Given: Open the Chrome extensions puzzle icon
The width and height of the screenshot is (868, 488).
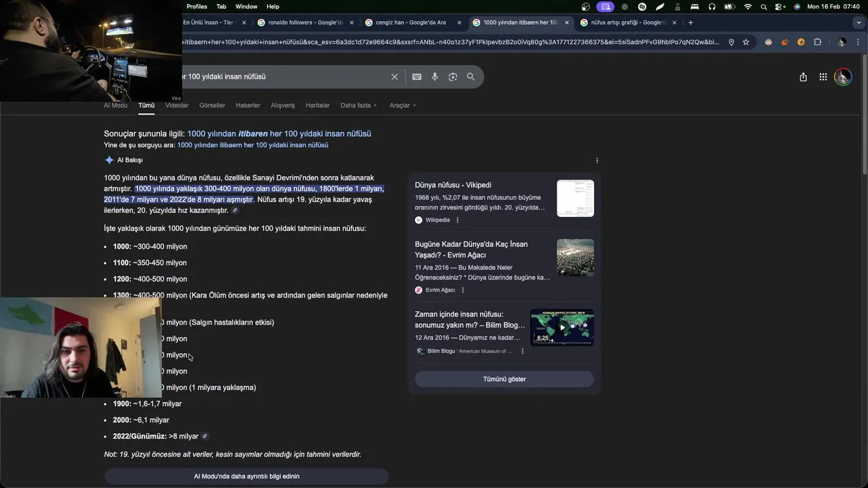Looking at the screenshot, I should pos(817,42).
